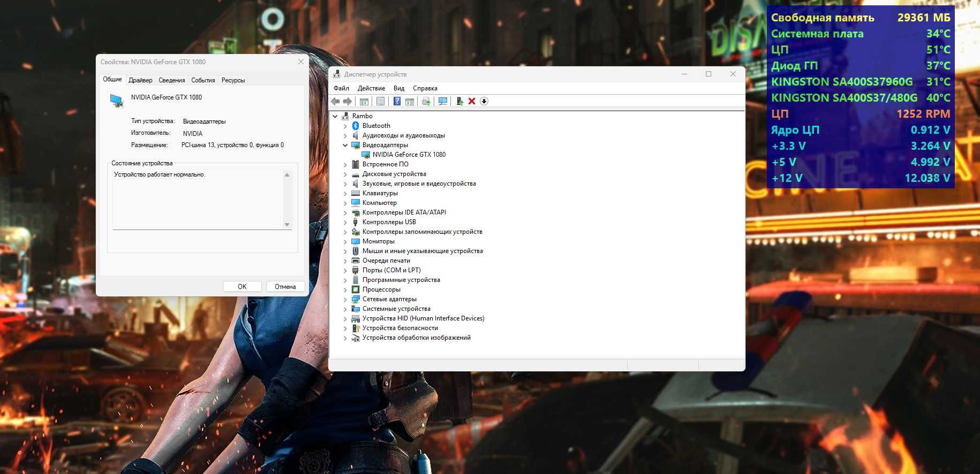Close the NVIDIA GeForce GTX 1080 properties dialog

(x=301, y=62)
